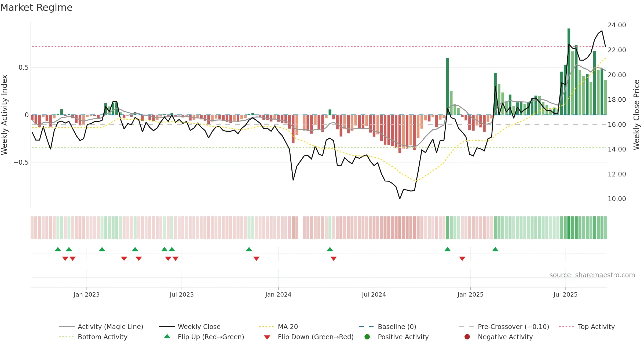The width and height of the screenshot is (644, 362).
Task: Click the 0.5 activity index tick label
Action: point(24,68)
